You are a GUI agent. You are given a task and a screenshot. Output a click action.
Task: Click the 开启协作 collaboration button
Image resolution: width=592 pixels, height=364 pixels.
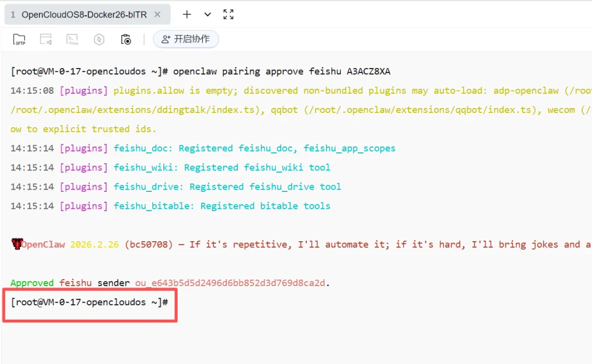186,39
